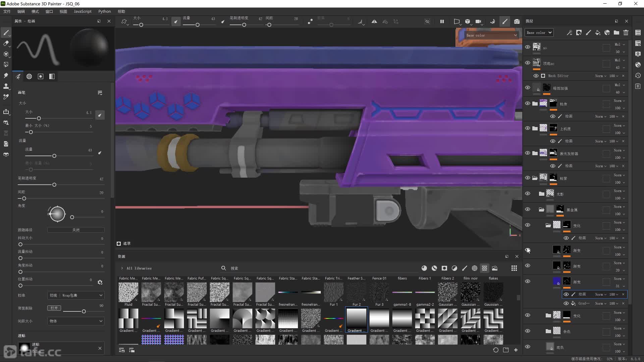Open the viewport Base color dropdown
This screenshot has height=362, width=644.
491,35
